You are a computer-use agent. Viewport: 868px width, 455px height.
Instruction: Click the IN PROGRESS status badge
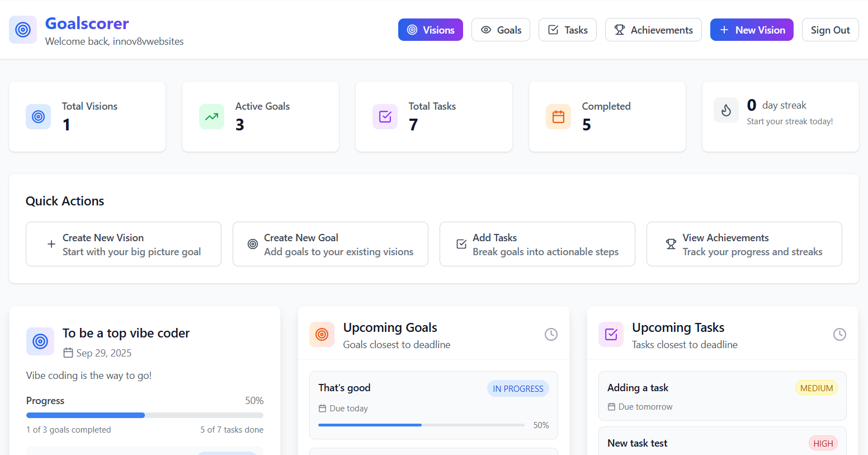[x=518, y=388]
